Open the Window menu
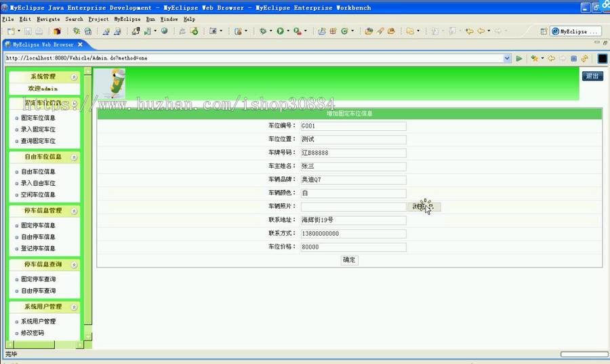 point(169,19)
